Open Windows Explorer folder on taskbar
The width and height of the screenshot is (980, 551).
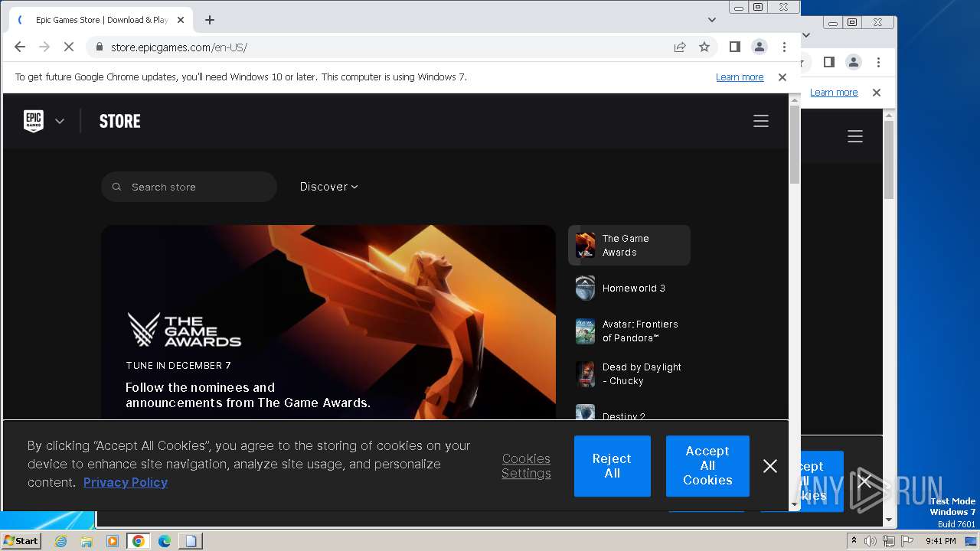click(x=87, y=541)
